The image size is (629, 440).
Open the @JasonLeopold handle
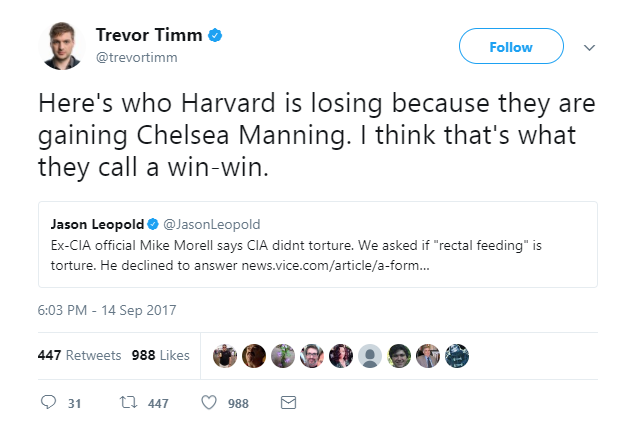212,224
